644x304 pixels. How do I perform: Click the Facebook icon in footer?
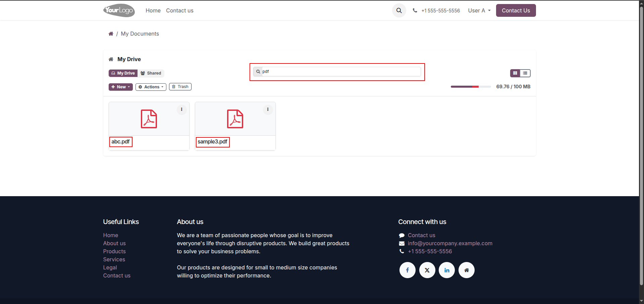tap(407, 270)
